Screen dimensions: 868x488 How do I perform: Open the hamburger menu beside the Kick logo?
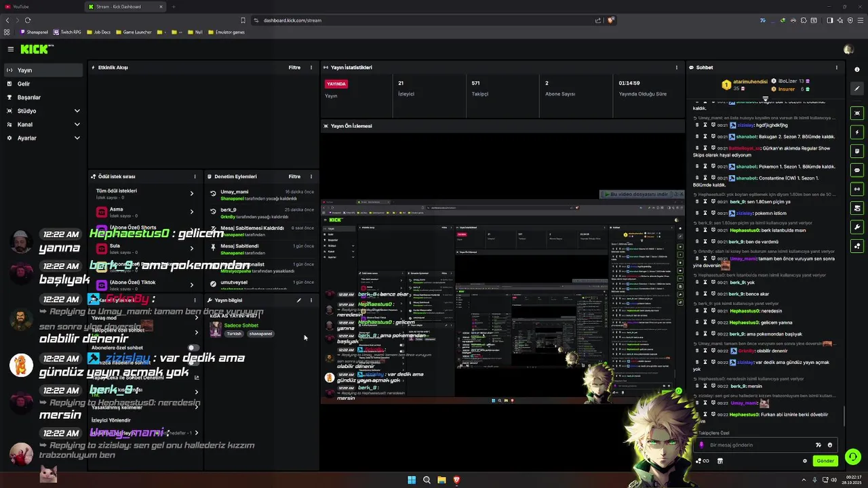point(10,49)
